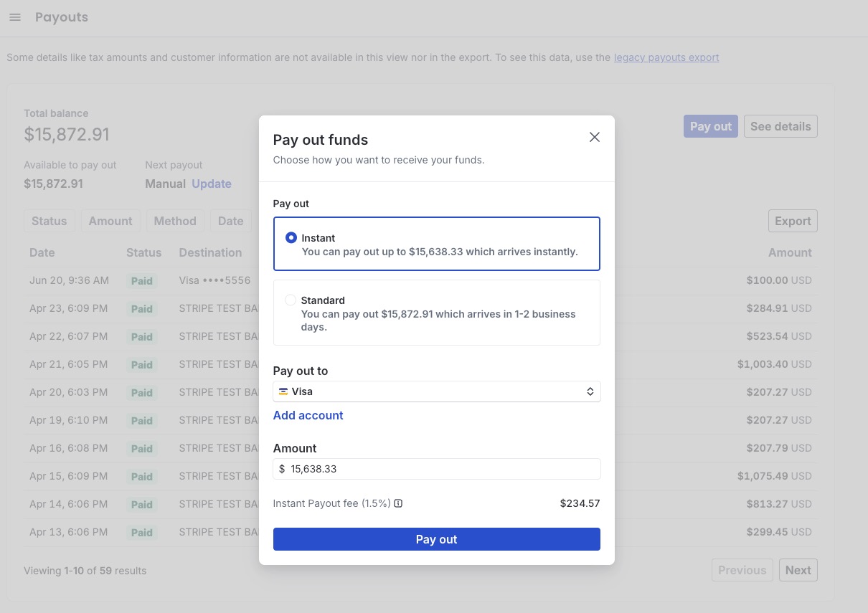
Task: Click Update next payout link
Action: (212, 184)
